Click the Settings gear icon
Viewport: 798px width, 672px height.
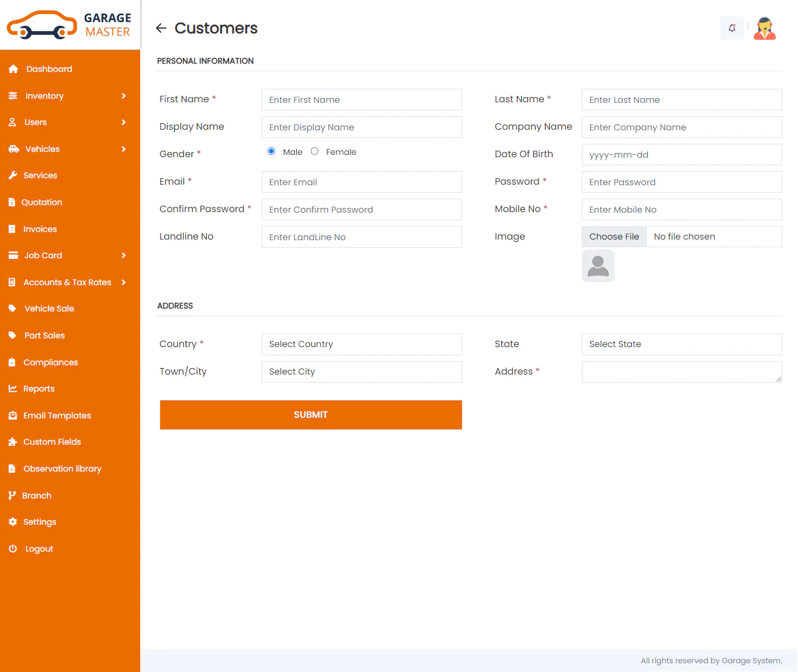(x=13, y=522)
